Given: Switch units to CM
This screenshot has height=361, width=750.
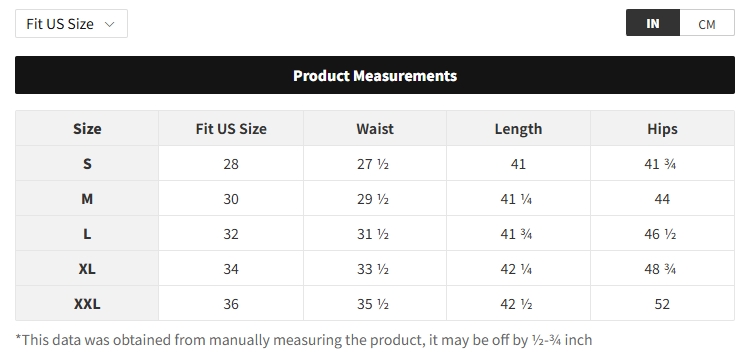Looking at the screenshot, I should [x=707, y=23].
